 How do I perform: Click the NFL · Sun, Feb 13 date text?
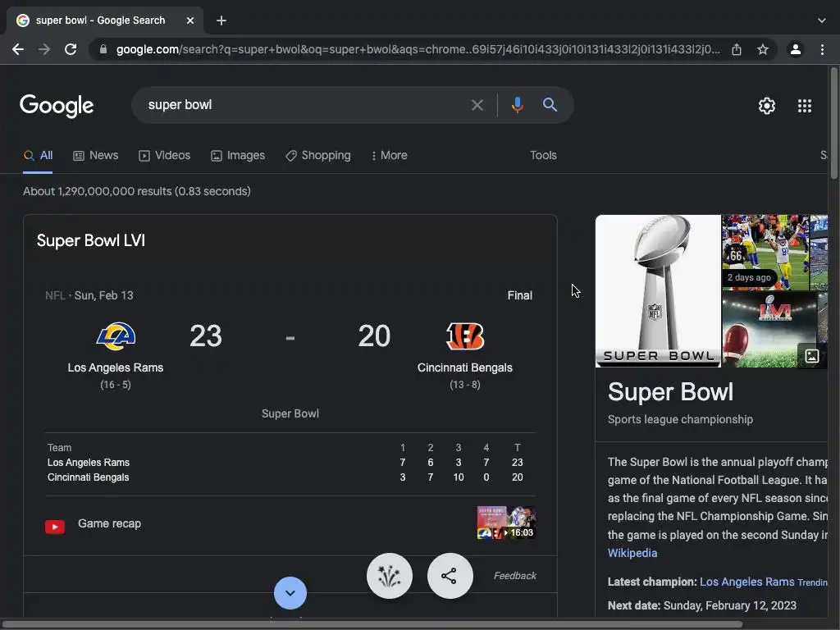click(x=89, y=295)
